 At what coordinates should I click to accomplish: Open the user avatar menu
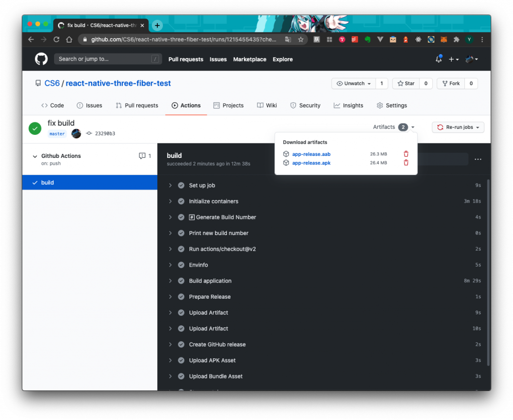(472, 59)
